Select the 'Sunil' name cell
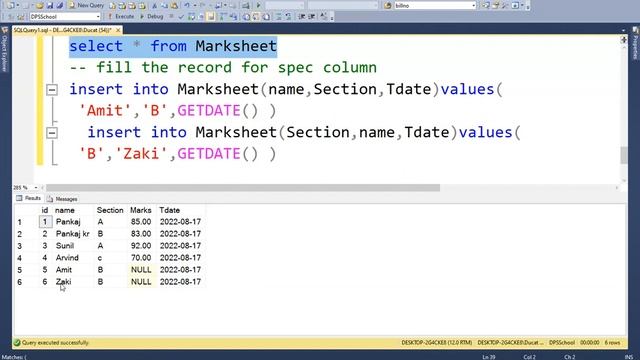640x360 pixels. pyautogui.click(x=65, y=246)
